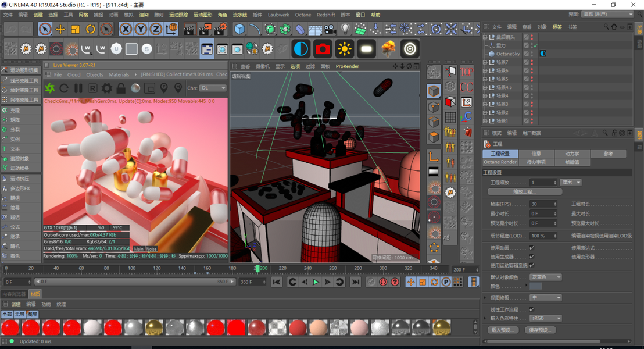Open Live Viewer Materials menu
The width and height of the screenshot is (644, 349).
[119, 75]
